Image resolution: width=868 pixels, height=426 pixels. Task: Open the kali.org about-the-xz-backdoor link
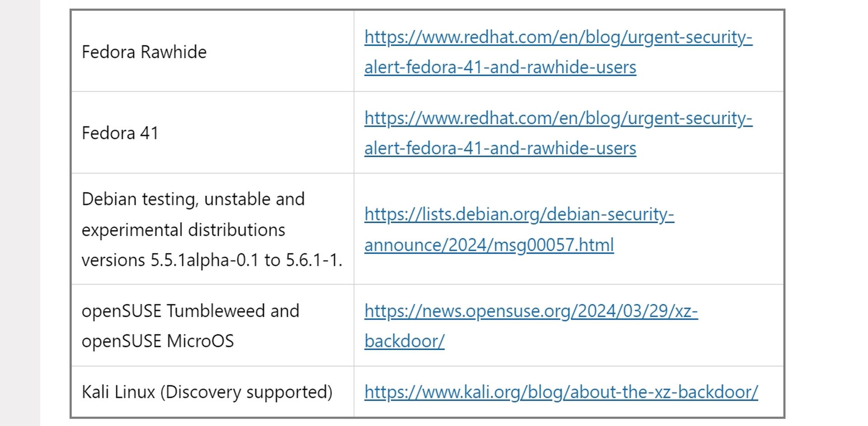[561, 392]
